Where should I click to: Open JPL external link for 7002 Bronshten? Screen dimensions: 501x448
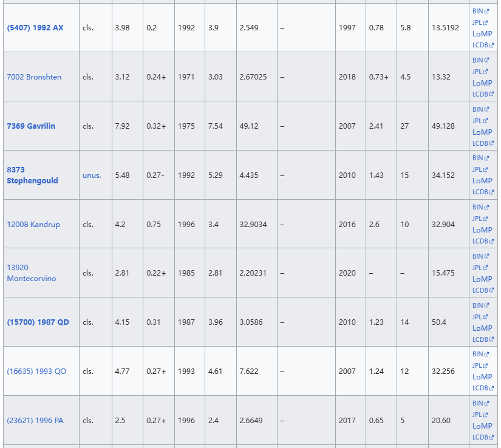coord(480,72)
